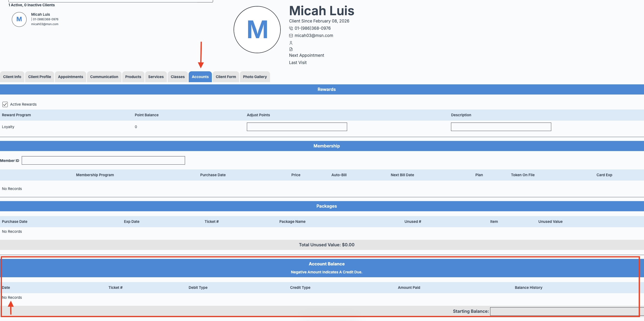Image resolution: width=644 pixels, height=321 pixels.
Task: Select the Client Form tab
Action: click(x=226, y=77)
